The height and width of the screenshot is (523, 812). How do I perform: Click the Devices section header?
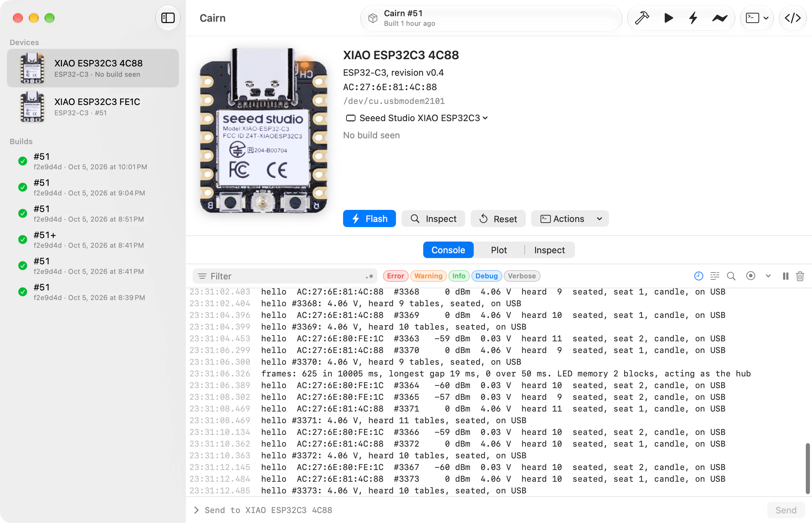(x=24, y=42)
